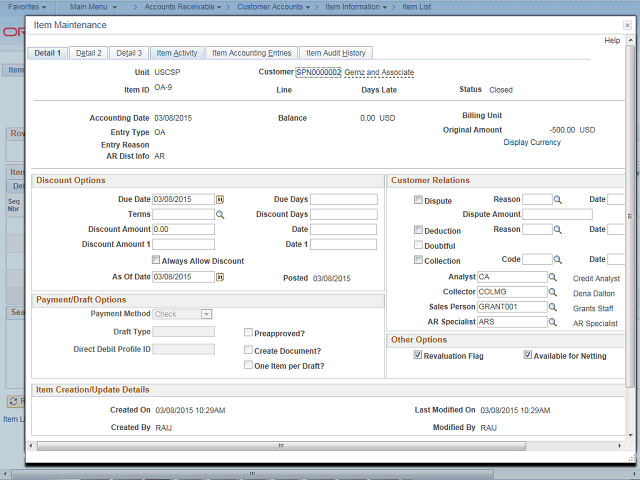
Task: Open the Item Audit History tab
Action: [336, 53]
